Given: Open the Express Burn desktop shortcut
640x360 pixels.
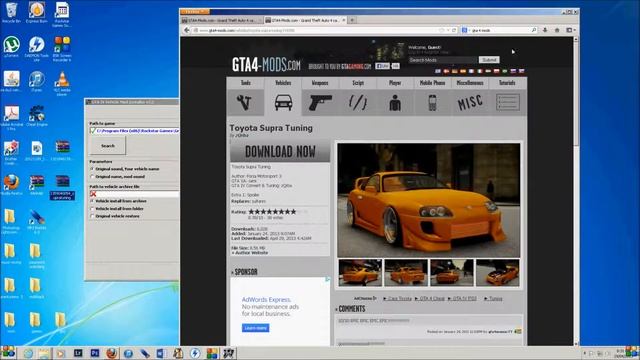Looking at the screenshot, I should [x=36, y=12].
